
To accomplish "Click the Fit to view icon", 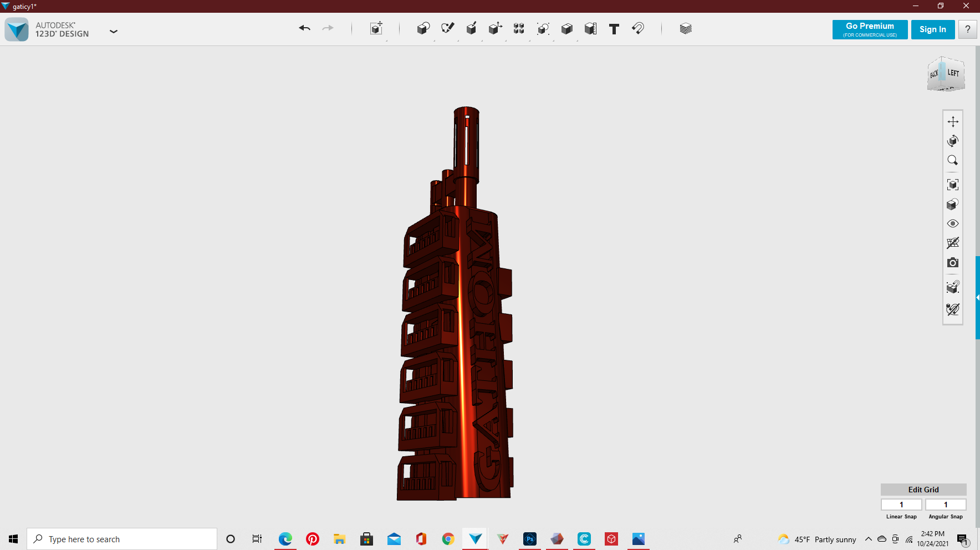I will [953, 185].
